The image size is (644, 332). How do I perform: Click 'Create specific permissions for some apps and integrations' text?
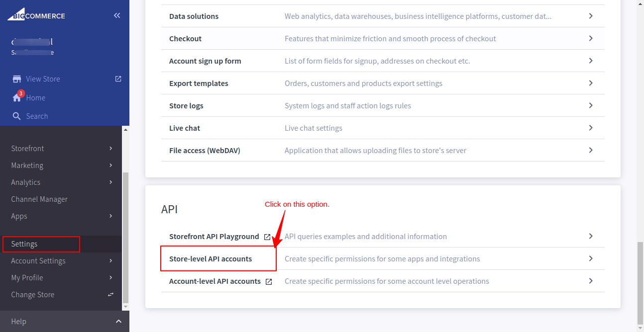pos(382,259)
